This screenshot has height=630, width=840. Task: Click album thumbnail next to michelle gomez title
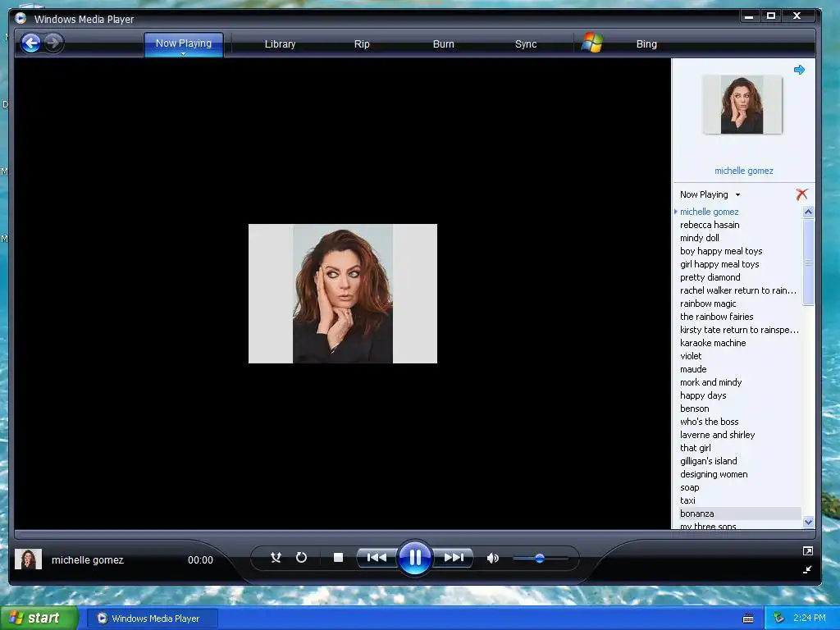(x=29, y=559)
